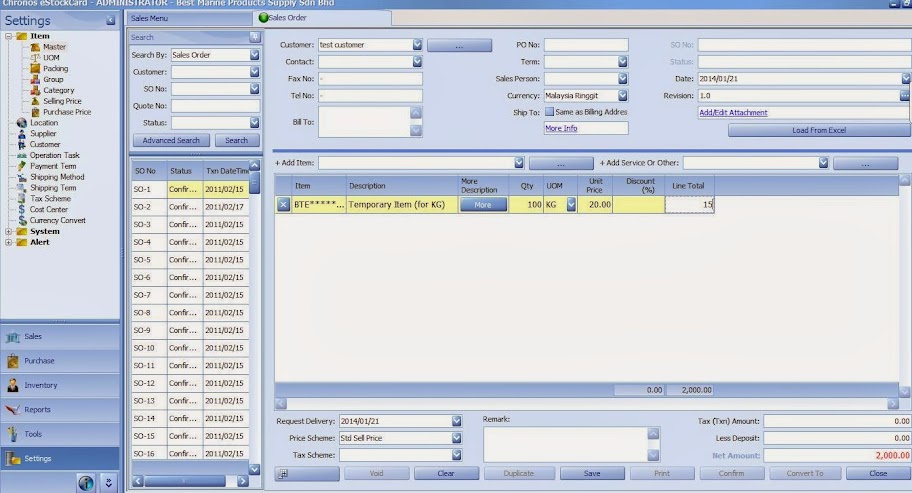Screen dimensions: 912x493
Task: Select the Group icon entry
Action: [35, 79]
